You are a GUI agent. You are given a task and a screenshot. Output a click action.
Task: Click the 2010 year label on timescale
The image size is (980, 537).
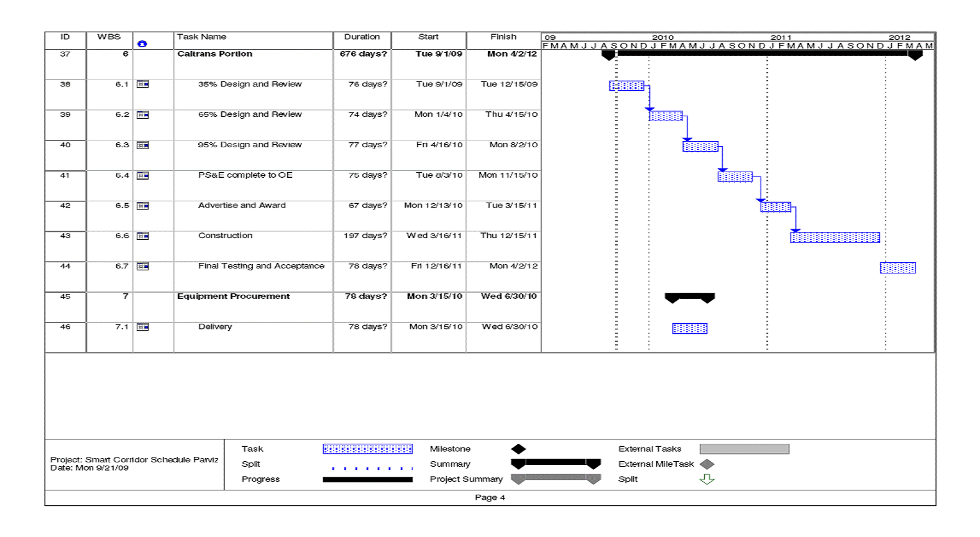click(x=662, y=37)
